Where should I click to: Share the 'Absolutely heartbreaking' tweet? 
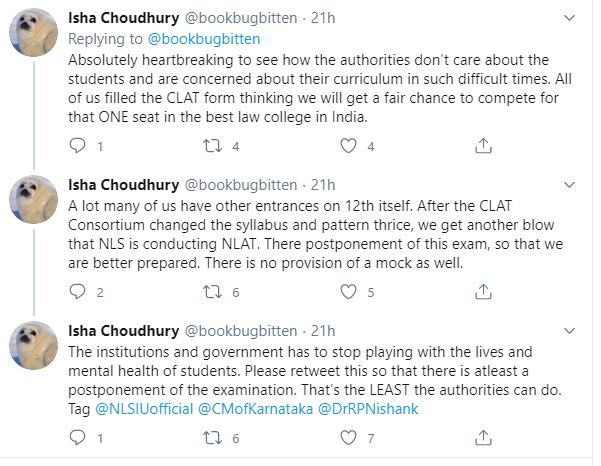click(x=483, y=146)
